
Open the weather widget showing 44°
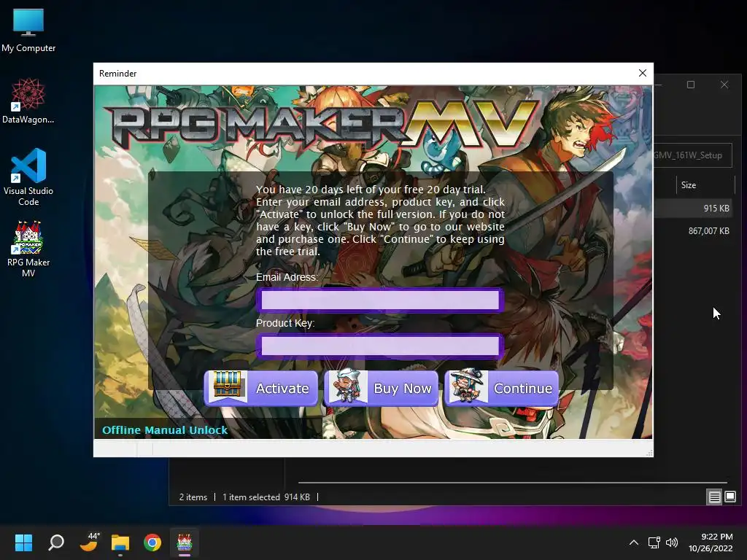(x=88, y=542)
